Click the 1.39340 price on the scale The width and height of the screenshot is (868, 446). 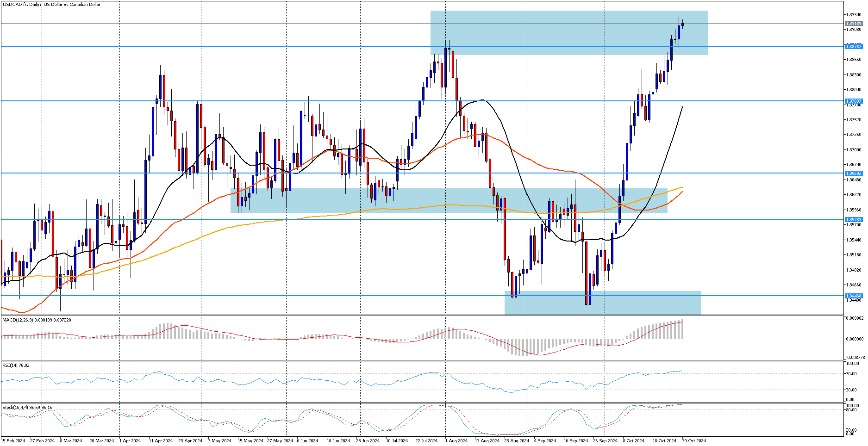[x=855, y=15]
